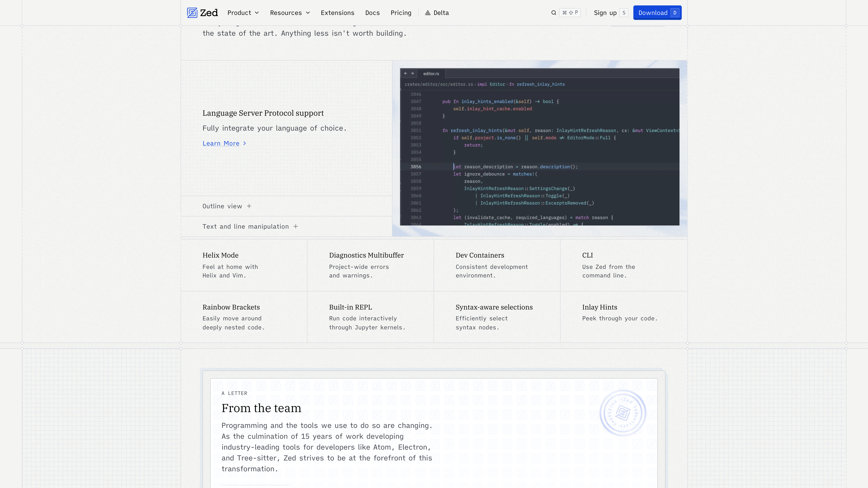Open the Diagnostics Multibuffer card

[370, 265]
